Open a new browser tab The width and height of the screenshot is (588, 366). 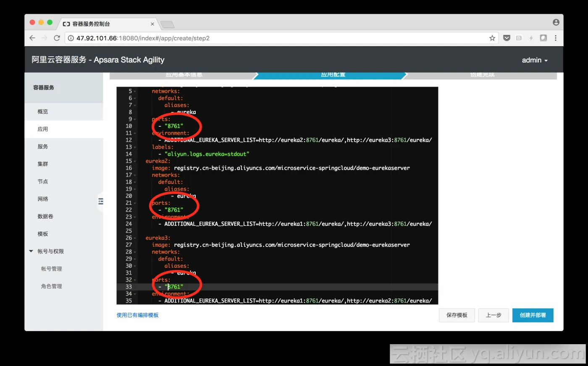pyautogui.click(x=167, y=24)
